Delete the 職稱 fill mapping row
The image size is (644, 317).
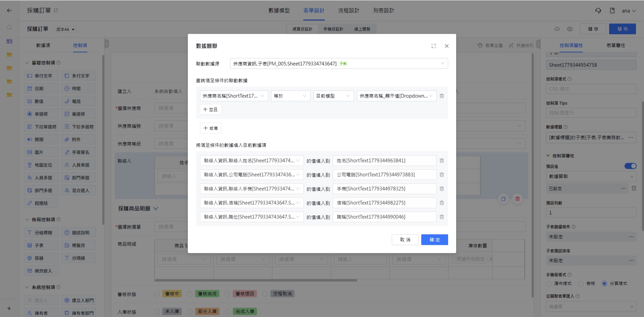click(442, 217)
